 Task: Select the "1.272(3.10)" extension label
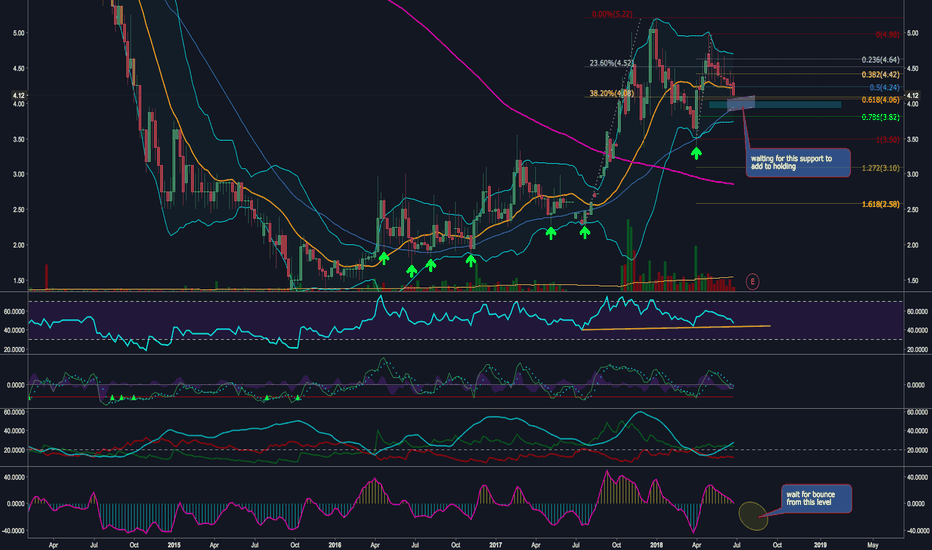[x=880, y=168]
